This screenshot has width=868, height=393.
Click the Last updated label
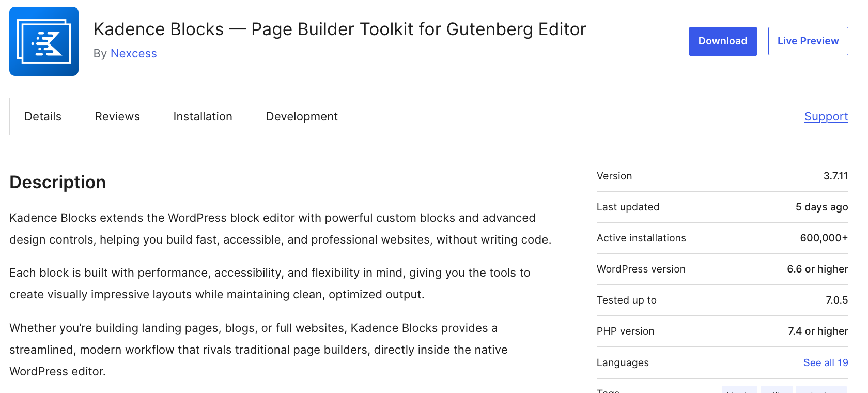pos(628,207)
